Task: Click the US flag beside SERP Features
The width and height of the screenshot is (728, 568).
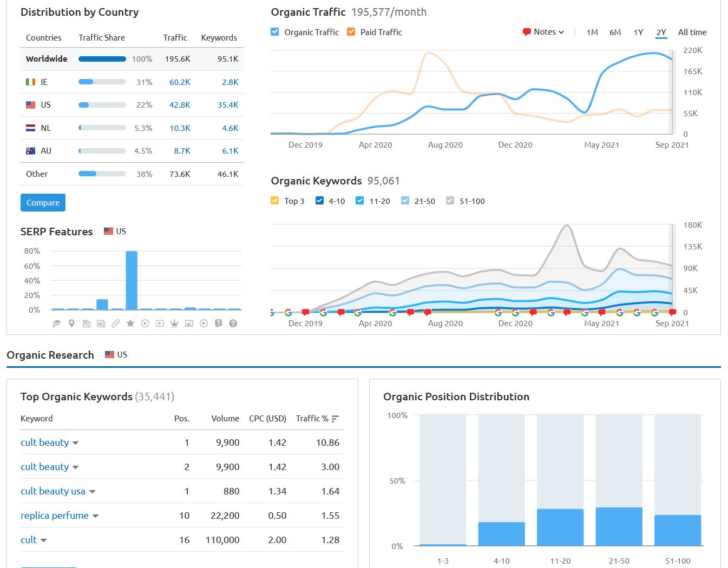Action: coord(108,231)
